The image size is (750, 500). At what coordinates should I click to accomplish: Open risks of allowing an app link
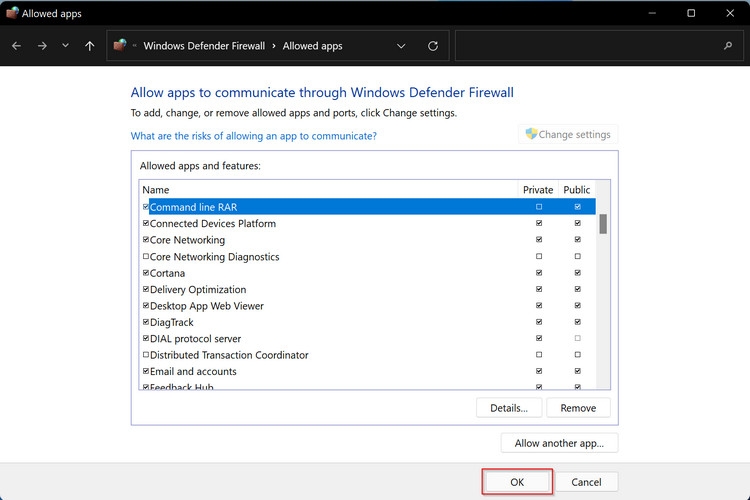click(x=254, y=136)
